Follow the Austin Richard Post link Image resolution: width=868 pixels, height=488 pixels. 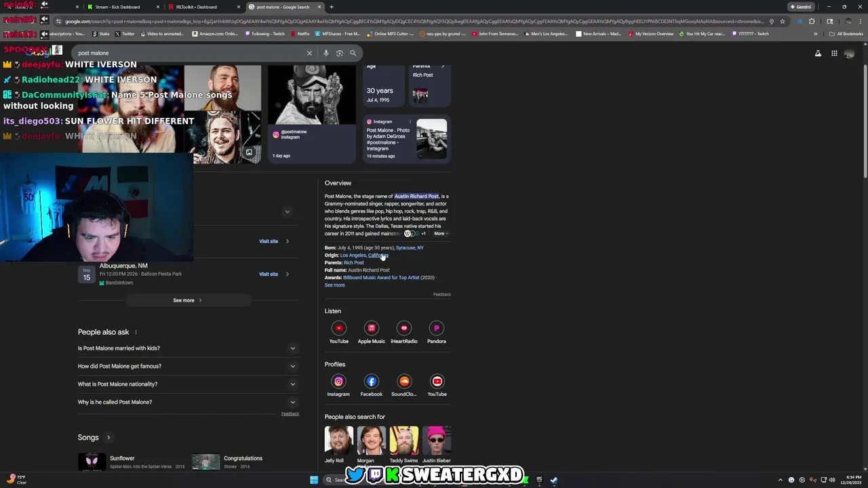click(x=416, y=197)
